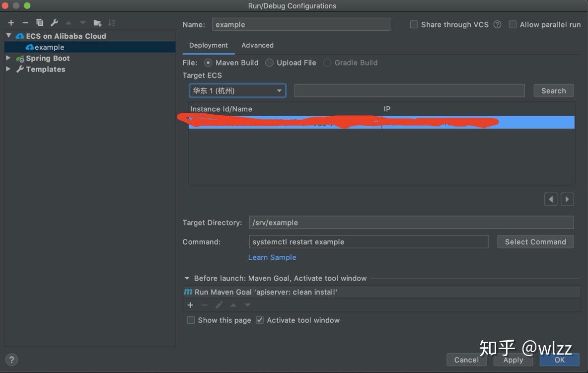Switch to the Deployment tab

point(209,45)
